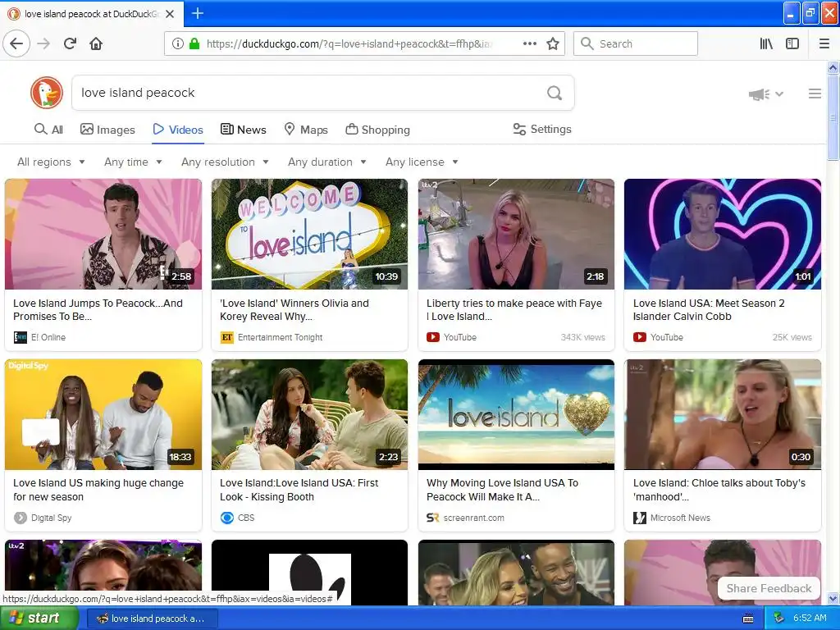Viewport: 840px width, 630px height.
Task: Play the 18:33 Digital Spy video thumbnail
Action: pyautogui.click(x=103, y=414)
